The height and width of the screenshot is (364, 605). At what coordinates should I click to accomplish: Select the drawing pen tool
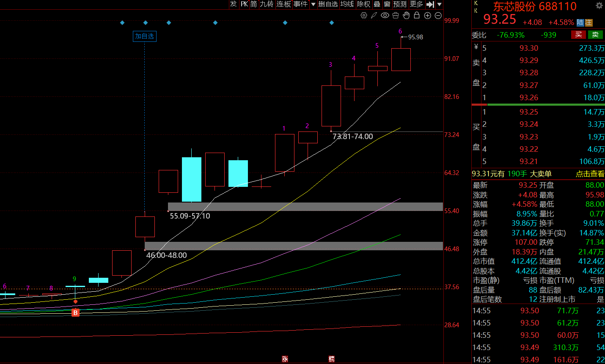click(x=374, y=16)
